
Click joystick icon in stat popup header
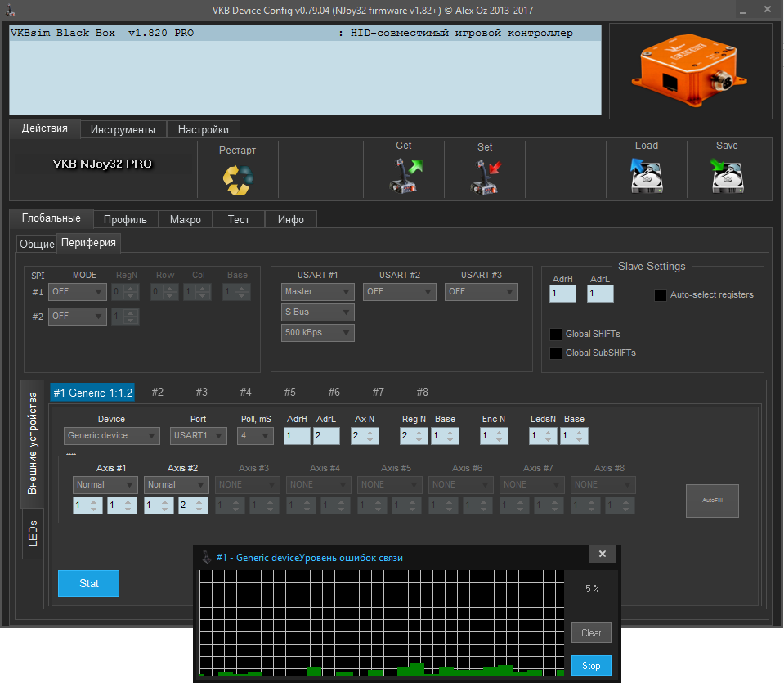point(206,557)
